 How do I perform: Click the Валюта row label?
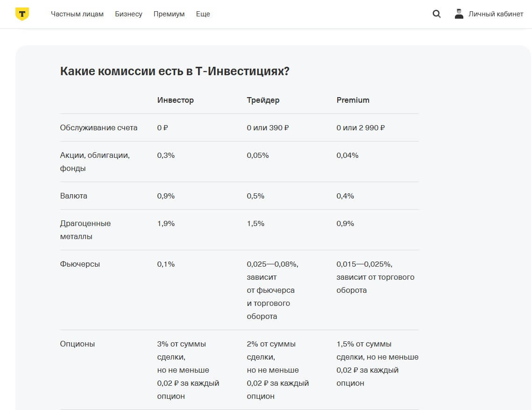click(74, 196)
